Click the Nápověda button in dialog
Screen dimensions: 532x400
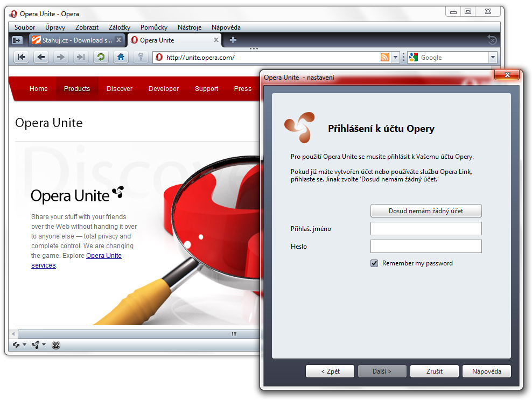coord(487,371)
